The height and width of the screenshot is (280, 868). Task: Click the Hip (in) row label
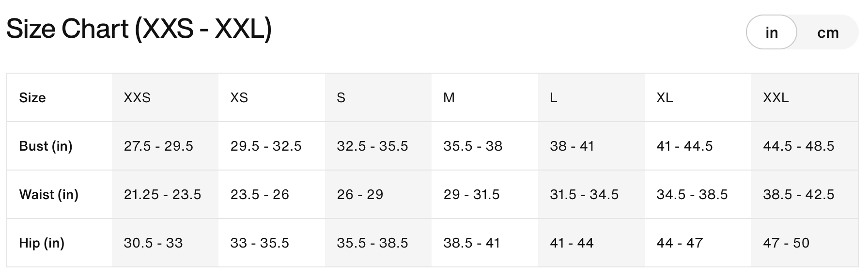pos(42,243)
